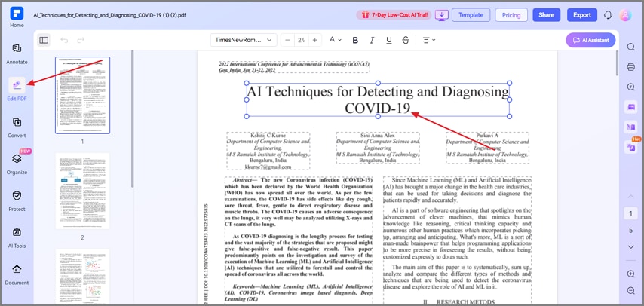Click the Abstract paragraph text block
Screen dimensions: 644x306
(x=299, y=202)
